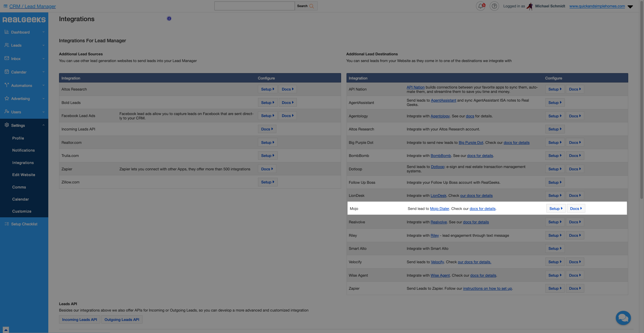Open the help question mark icon

pyautogui.click(x=494, y=6)
